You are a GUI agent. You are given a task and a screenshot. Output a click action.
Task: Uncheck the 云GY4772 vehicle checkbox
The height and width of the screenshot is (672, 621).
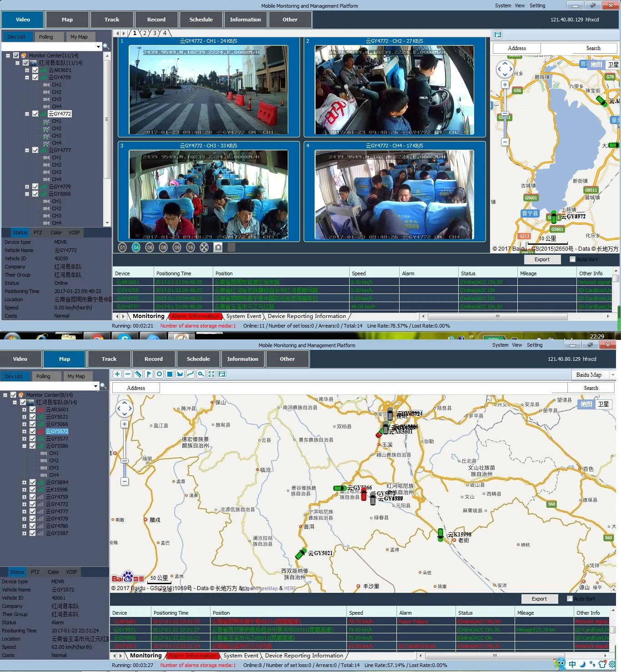pyautogui.click(x=35, y=114)
